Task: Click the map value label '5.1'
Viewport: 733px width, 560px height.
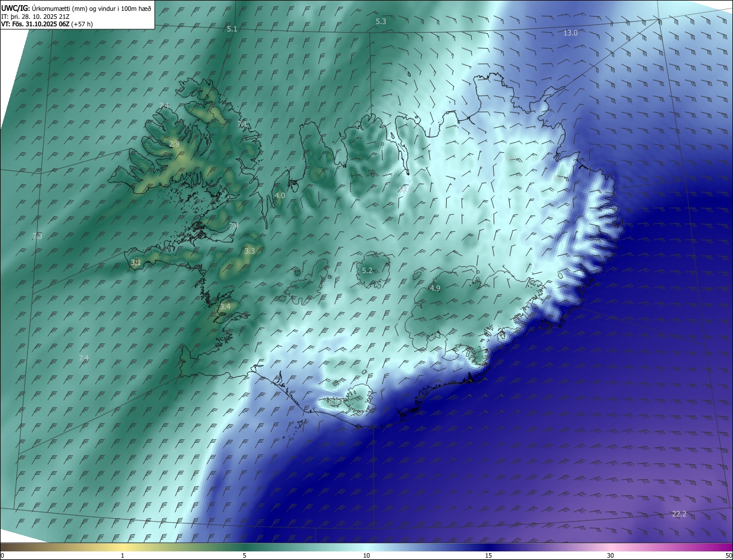Action: (x=232, y=29)
